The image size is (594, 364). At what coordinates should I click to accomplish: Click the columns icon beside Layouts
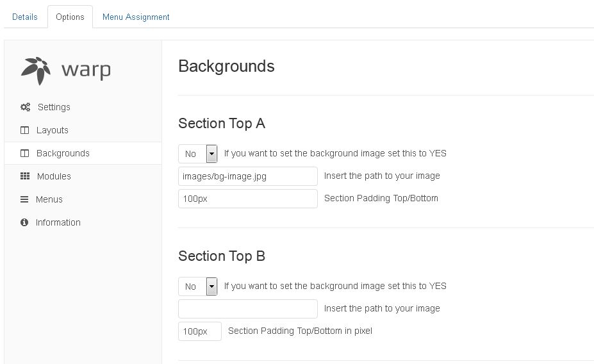click(25, 130)
